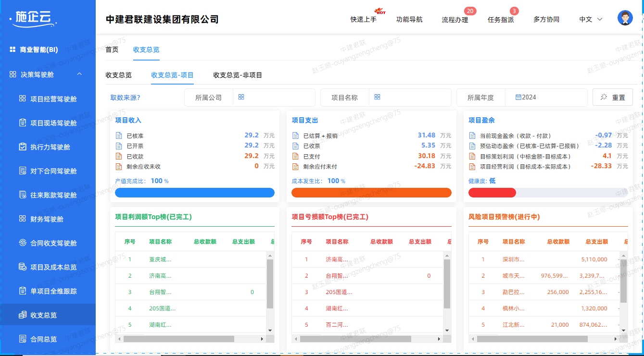Switch to the 首页 tab
The height and width of the screenshot is (356, 644).
point(111,49)
